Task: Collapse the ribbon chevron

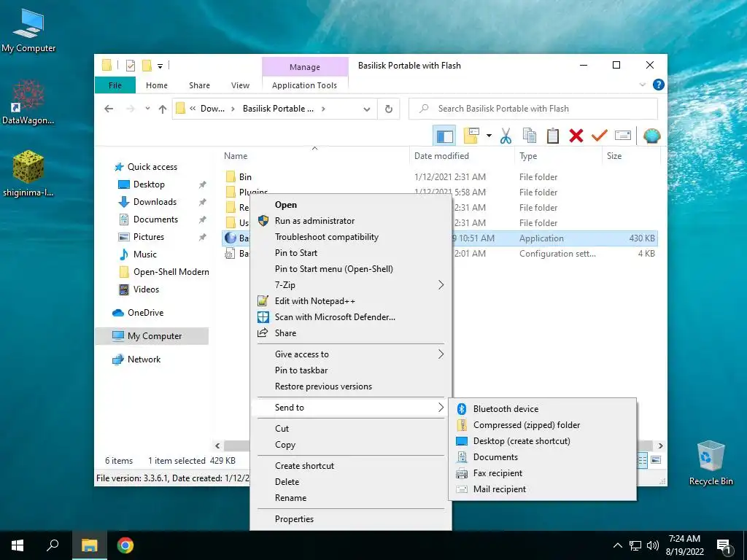Action: coord(642,85)
